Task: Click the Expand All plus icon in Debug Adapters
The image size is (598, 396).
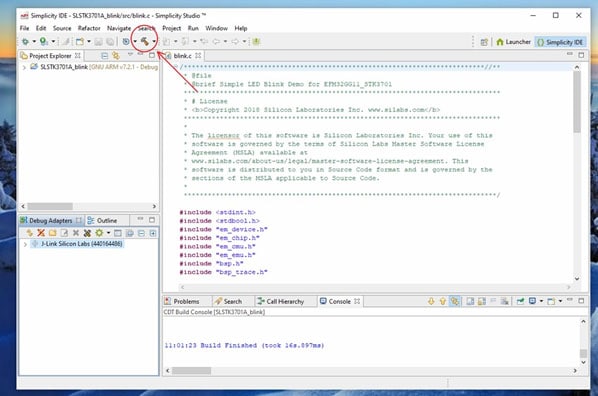Action: tap(153, 233)
